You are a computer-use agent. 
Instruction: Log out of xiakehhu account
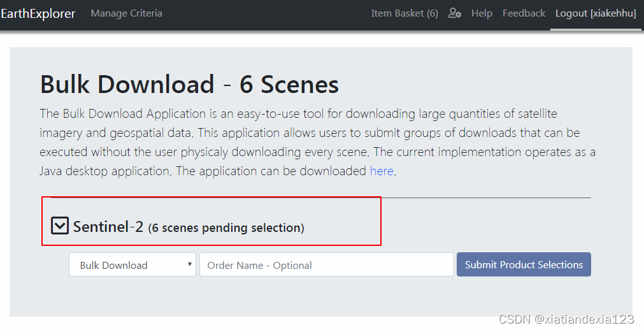pyautogui.click(x=596, y=13)
